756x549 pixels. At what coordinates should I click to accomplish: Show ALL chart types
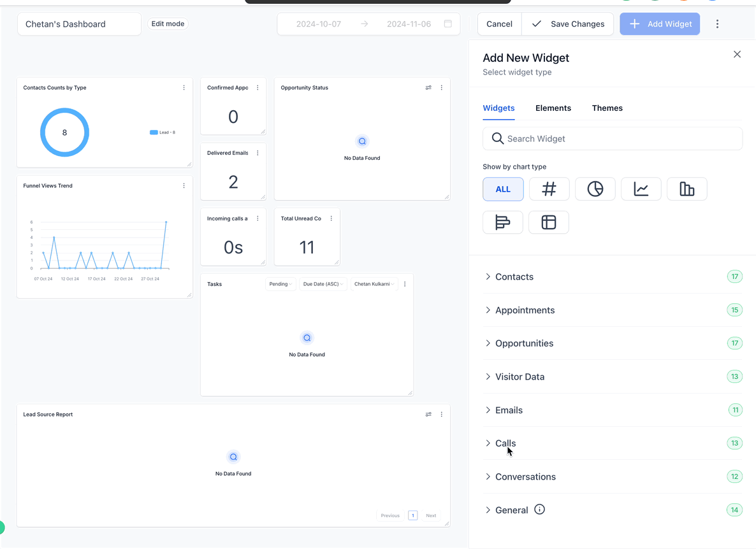pyautogui.click(x=503, y=189)
